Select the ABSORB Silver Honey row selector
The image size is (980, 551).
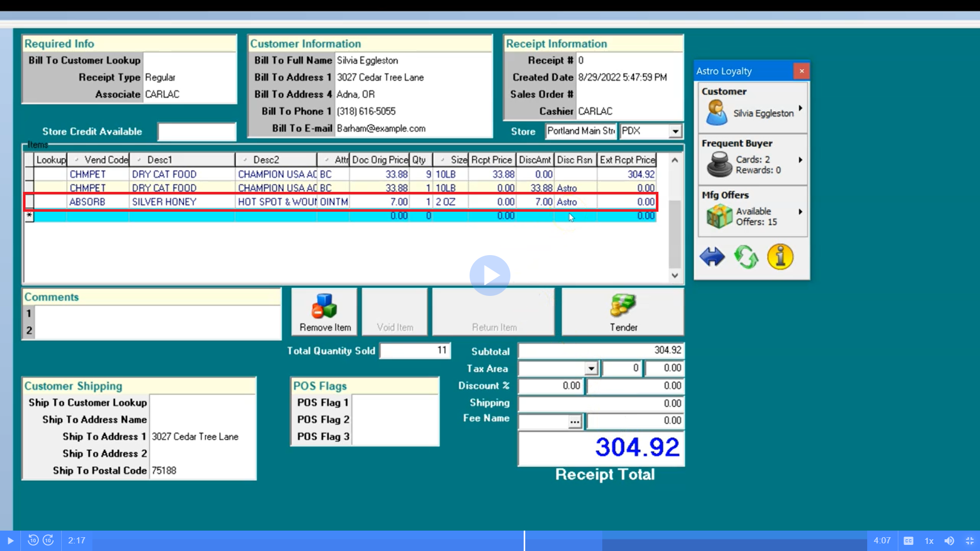tap(30, 202)
